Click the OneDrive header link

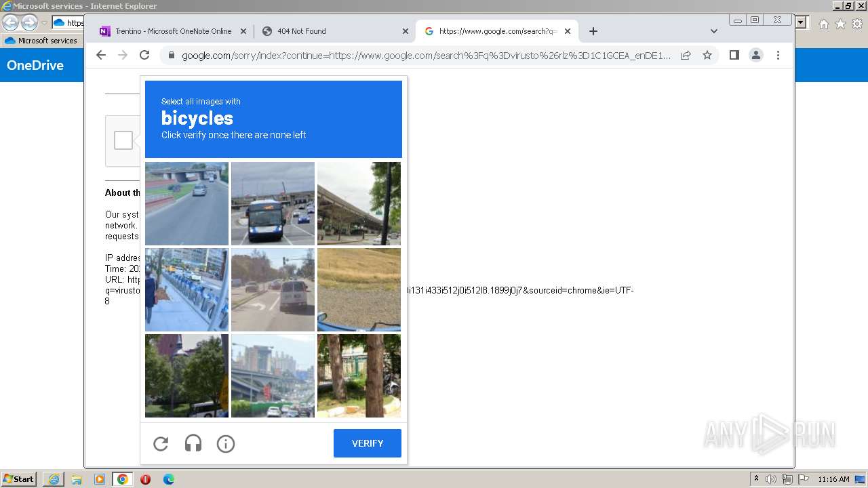[35, 66]
